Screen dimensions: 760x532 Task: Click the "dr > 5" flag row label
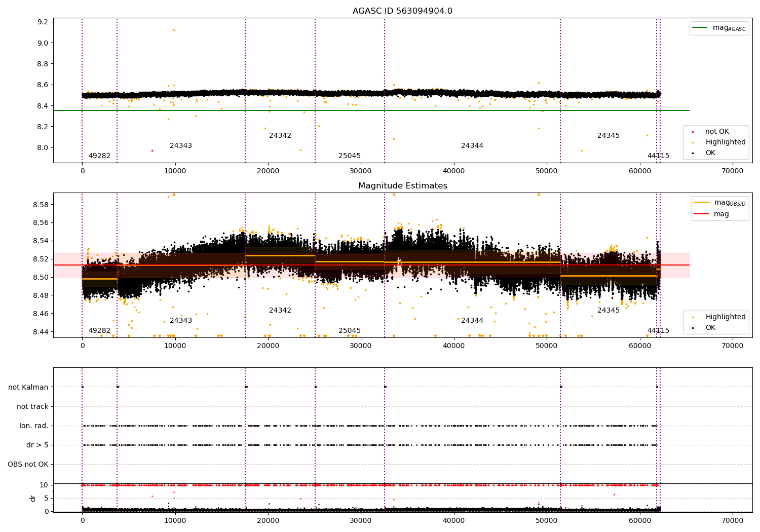tap(37, 445)
